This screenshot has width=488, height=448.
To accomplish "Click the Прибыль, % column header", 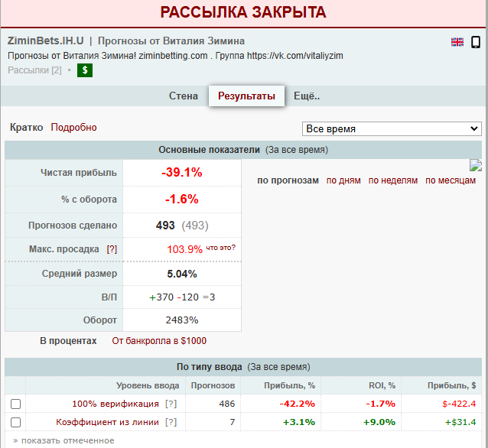I will 289,385.
